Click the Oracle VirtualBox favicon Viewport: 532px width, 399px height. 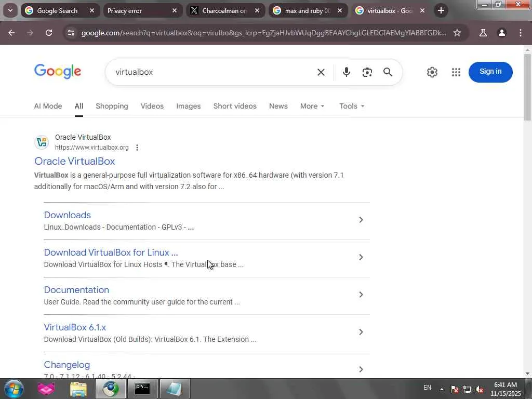[42, 142]
